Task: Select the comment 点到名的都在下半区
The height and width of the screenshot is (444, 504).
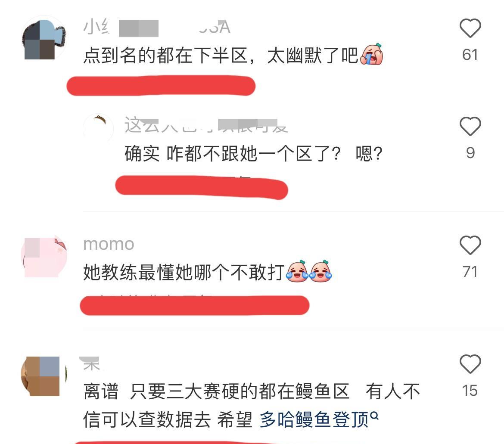Action: pyautogui.click(x=169, y=56)
